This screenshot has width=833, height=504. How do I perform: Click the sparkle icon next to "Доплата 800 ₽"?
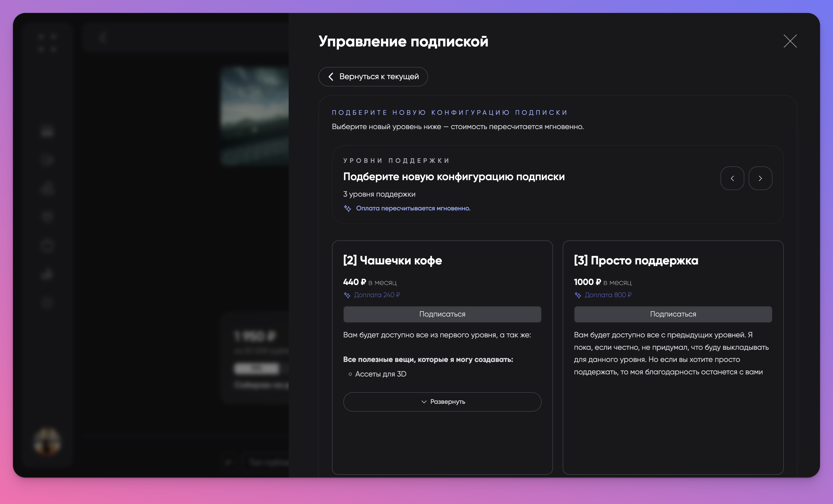tap(578, 295)
